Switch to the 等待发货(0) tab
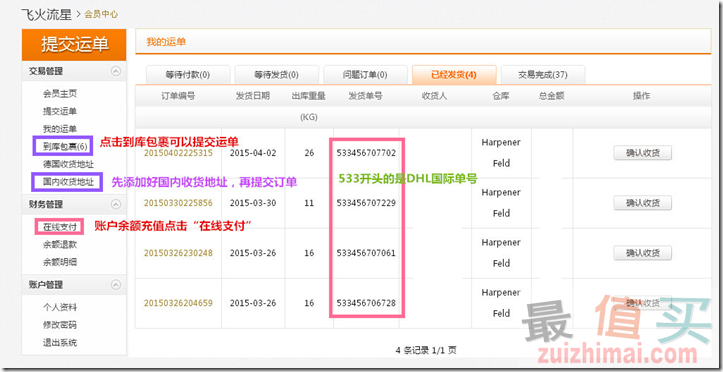Screen dimensions: 723x372 (277, 75)
